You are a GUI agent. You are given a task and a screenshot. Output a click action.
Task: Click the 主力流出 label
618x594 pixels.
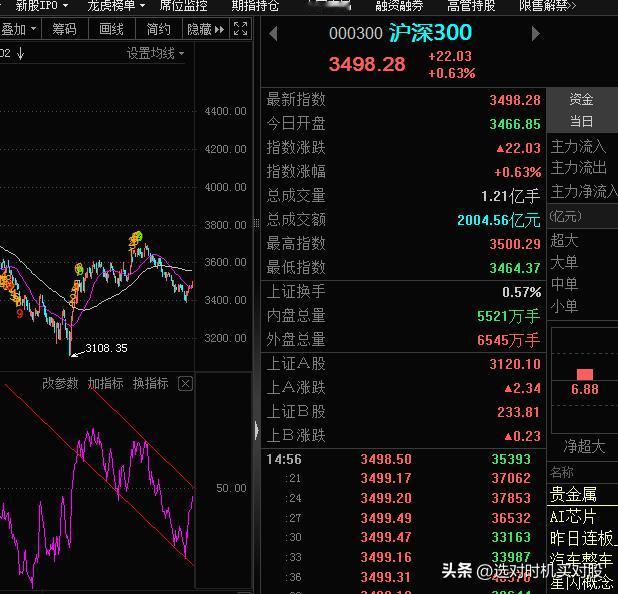tap(578, 168)
